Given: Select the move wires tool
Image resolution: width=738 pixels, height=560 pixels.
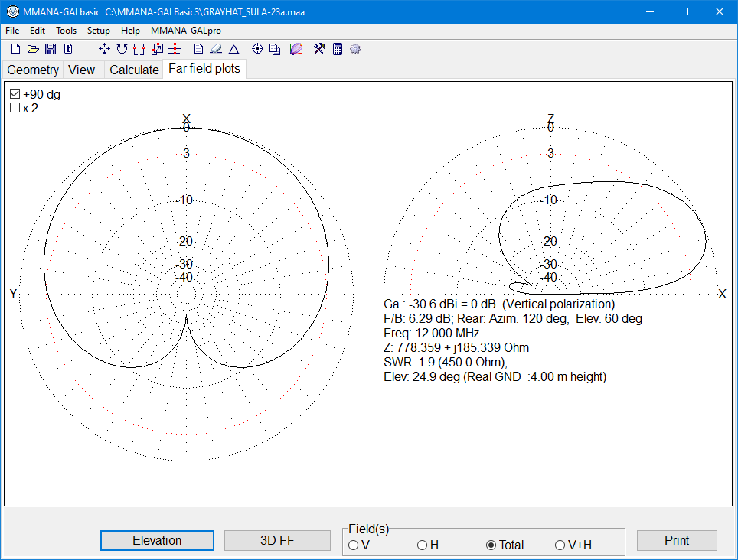Looking at the screenshot, I should click(103, 48).
